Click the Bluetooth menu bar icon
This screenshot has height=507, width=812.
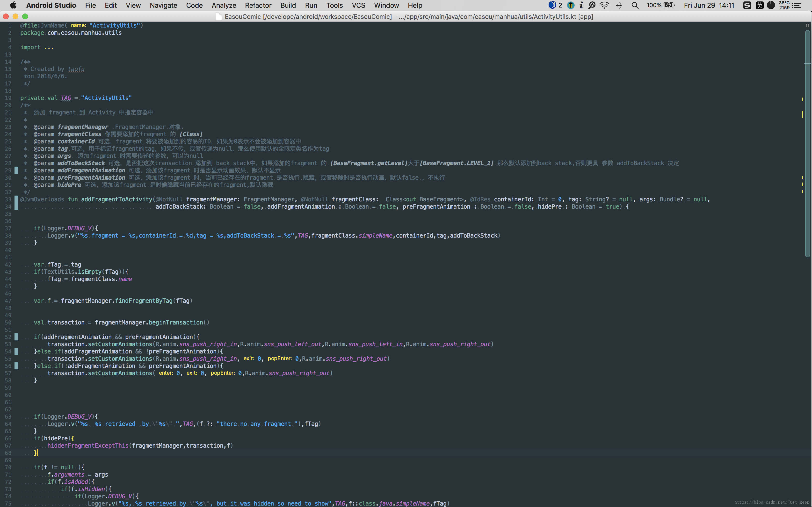point(619,5)
